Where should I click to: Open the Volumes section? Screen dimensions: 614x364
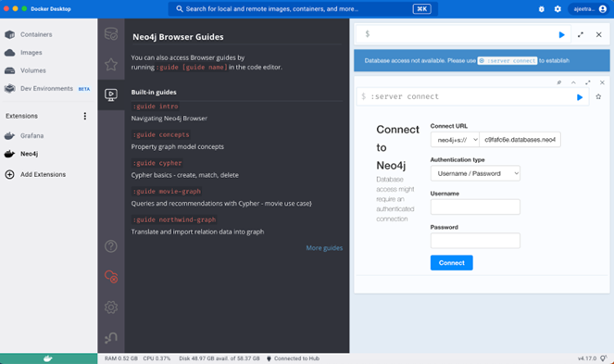coord(33,70)
